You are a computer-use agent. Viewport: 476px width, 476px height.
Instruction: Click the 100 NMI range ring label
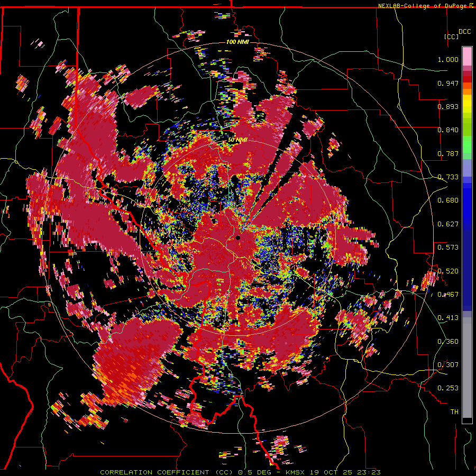tap(237, 42)
